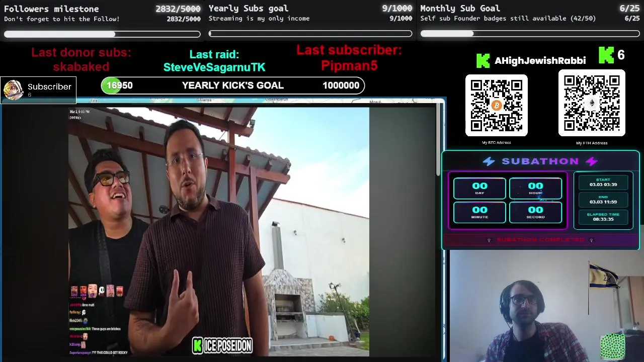Click the blue lightning icon beside SUBATHON
The height and width of the screenshot is (362, 644).
click(x=489, y=161)
